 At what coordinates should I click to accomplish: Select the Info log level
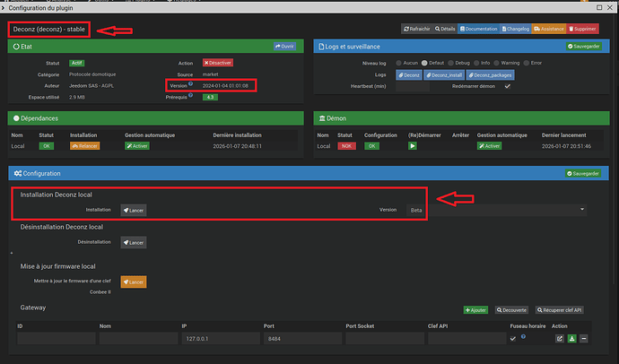(x=476, y=63)
